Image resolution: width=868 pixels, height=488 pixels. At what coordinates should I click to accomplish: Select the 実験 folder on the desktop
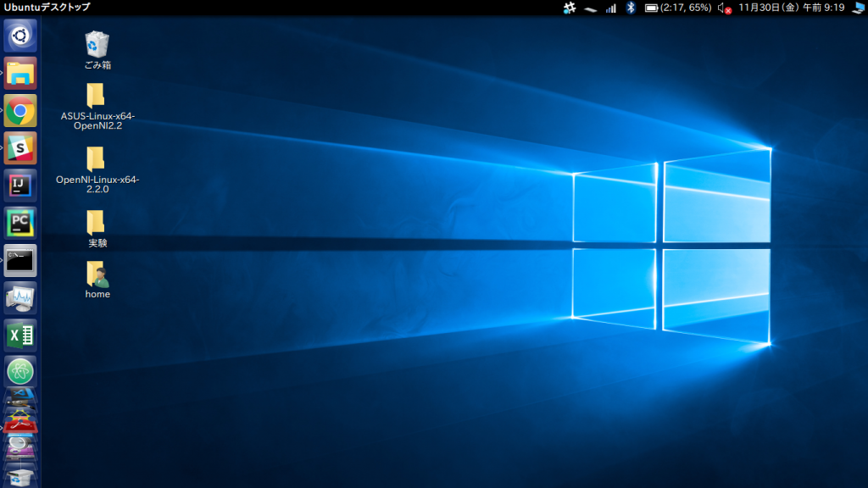click(x=97, y=222)
